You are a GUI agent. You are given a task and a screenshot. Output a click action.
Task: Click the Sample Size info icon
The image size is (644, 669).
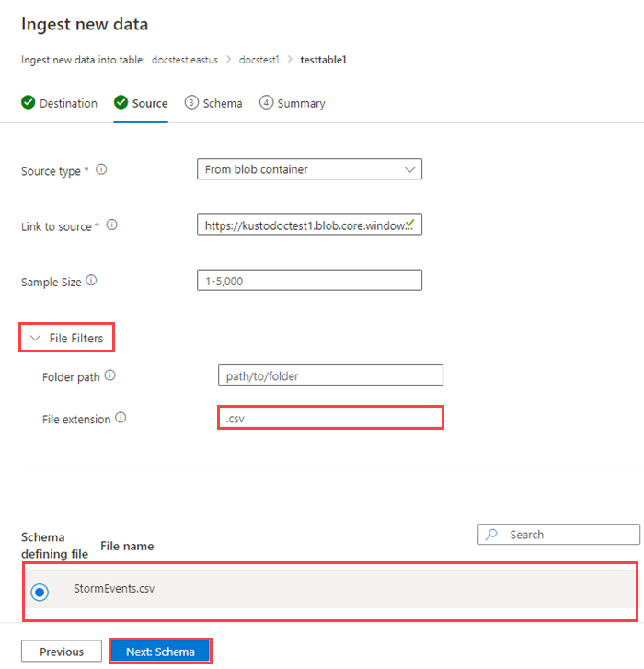coord(91,282)
